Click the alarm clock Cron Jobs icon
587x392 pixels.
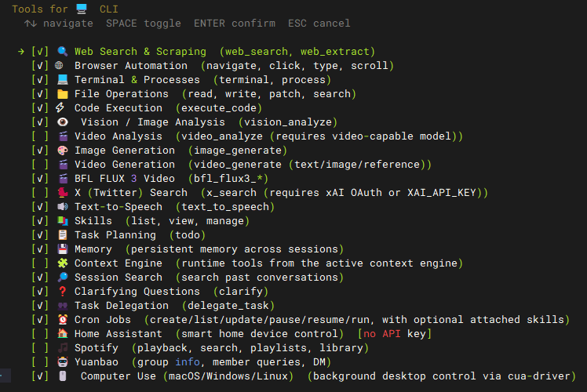(63, 319)
